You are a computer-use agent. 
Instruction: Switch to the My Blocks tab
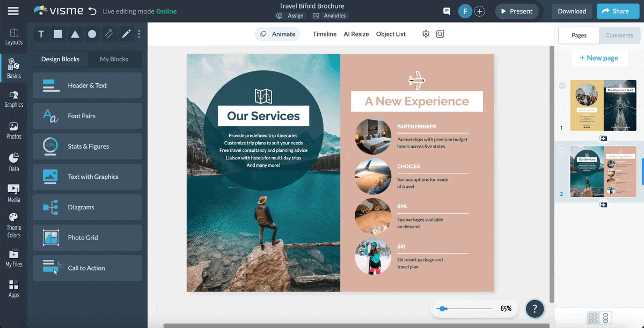point(114,59)
